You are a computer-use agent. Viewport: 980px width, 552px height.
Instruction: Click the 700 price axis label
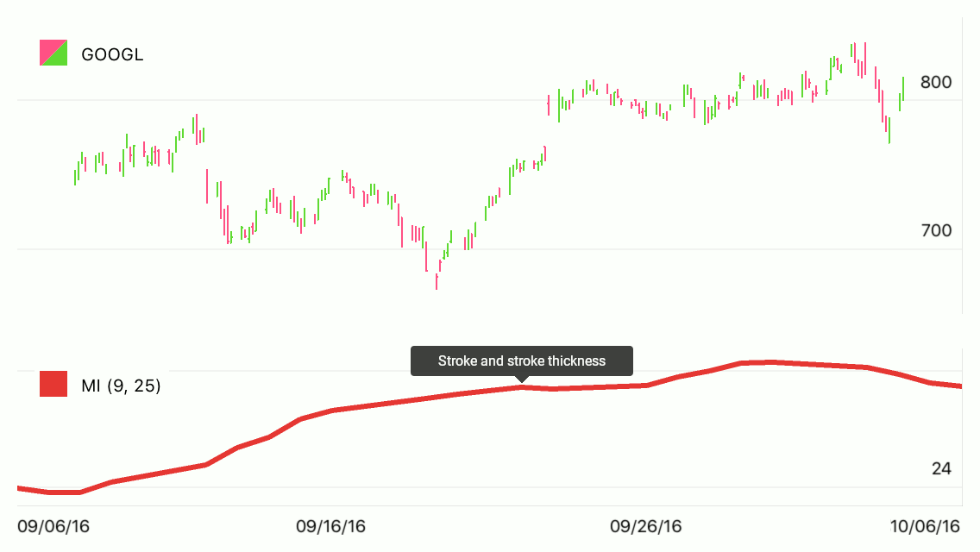coord(936,231)
